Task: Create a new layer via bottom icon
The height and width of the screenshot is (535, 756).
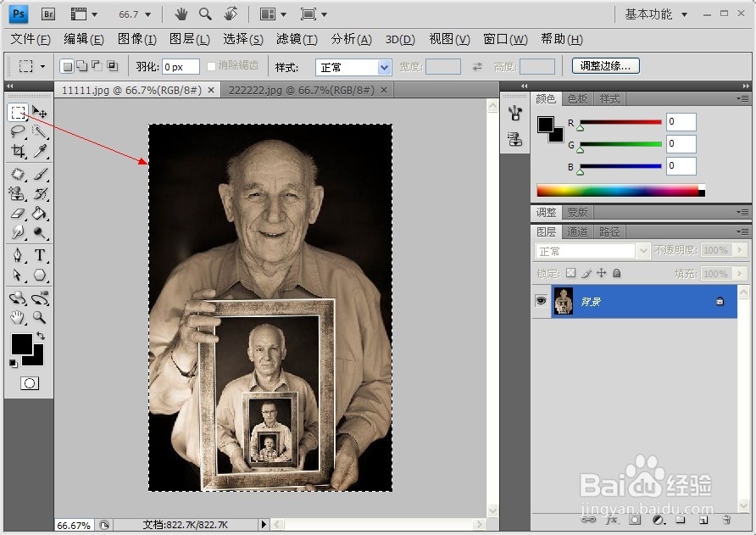Action: pos(703,520)
